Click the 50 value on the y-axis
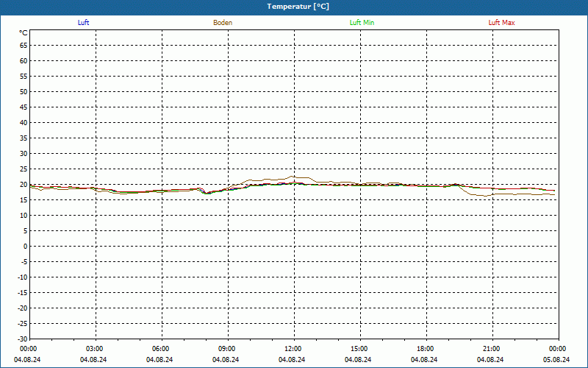588x368 pixels. (24, 91)
